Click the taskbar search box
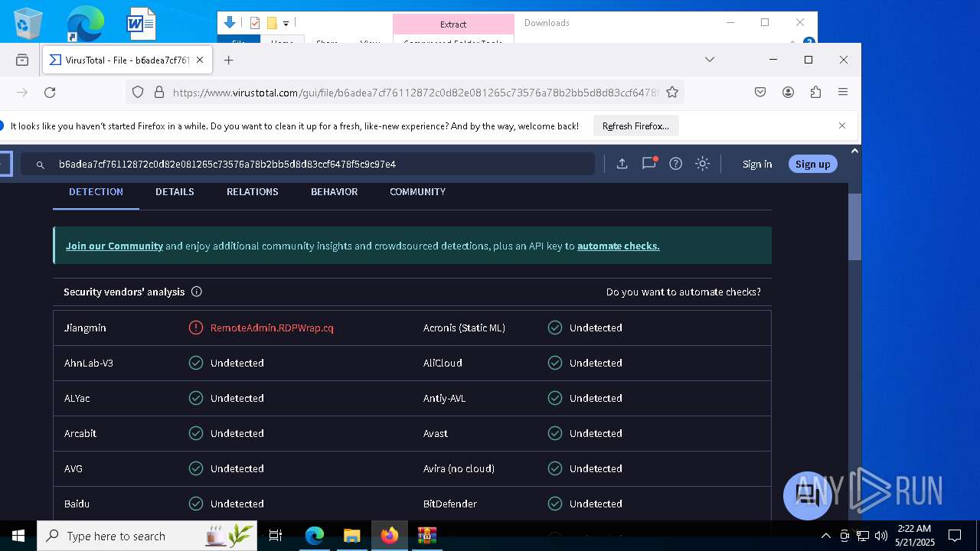Viewport: 980px width, 551px height. coord(149,536)
